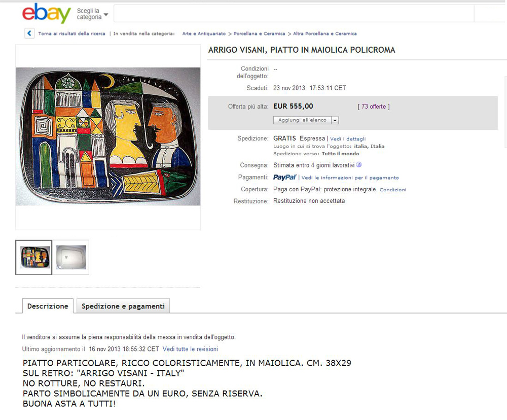Expand the 'Aggiungi all'elenco' arrow dropdown
The image size is (507, 420).
335,120
